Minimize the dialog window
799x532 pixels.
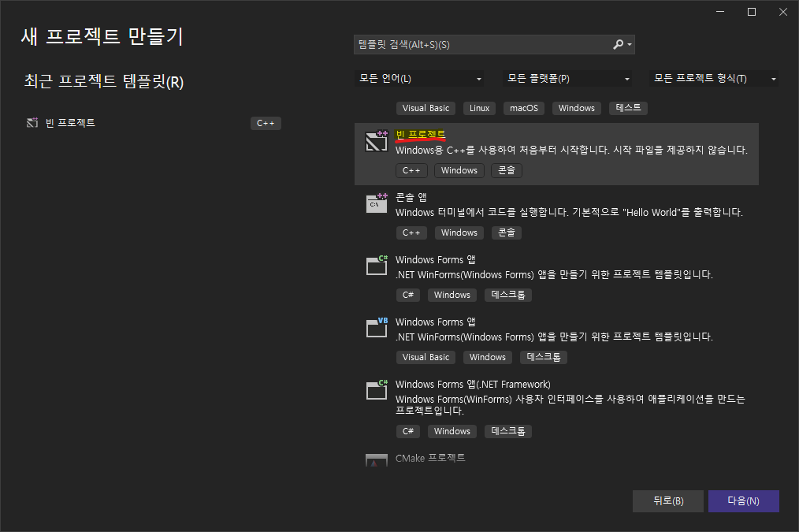(x=720, y=12)
